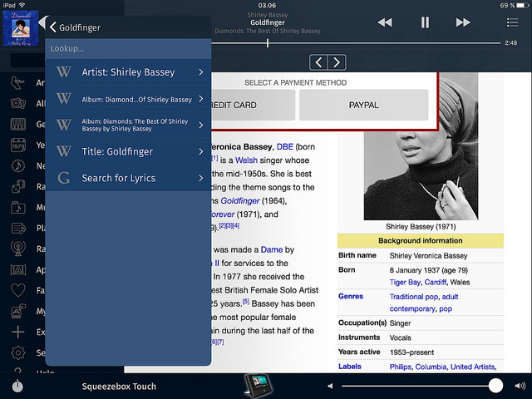Rewind to the previous track
532x399 pixels.
coord(385,22)
